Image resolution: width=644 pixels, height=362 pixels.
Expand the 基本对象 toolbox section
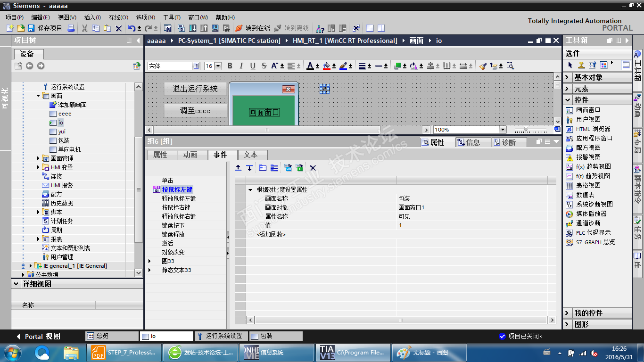pos(567,77)
